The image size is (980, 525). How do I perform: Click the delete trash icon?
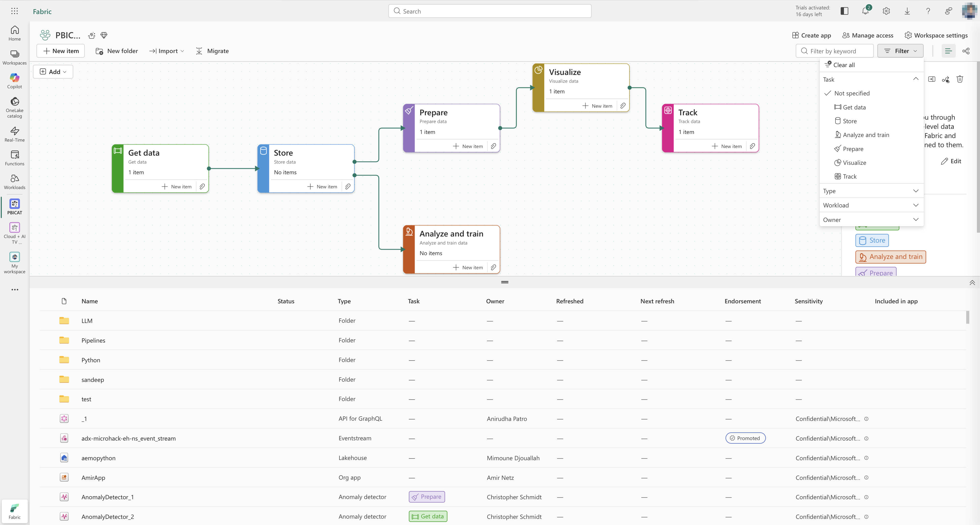[x=960, y=79]
